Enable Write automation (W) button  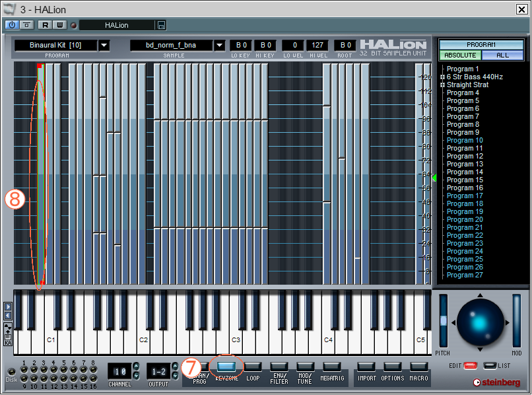pos(59,25)
